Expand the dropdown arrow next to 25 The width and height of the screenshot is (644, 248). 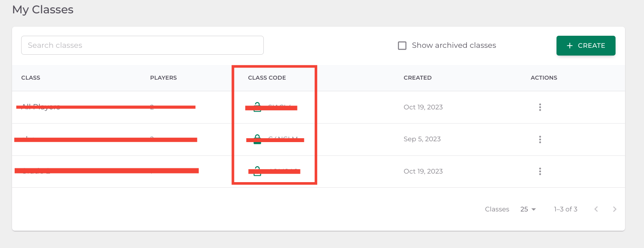[x=535, y=209]
